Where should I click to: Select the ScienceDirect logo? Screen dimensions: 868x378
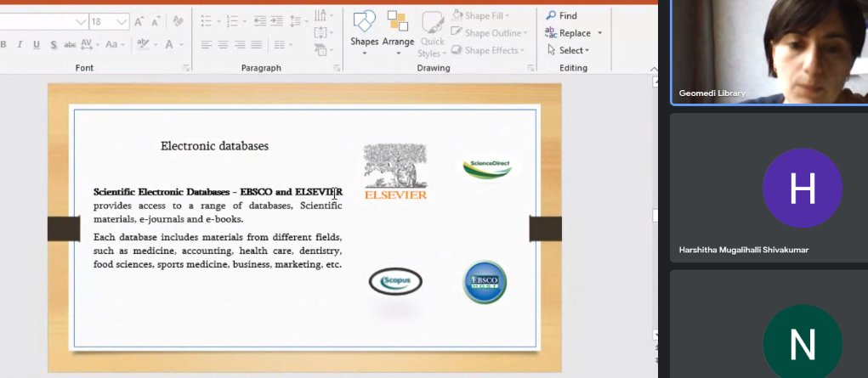487,167
